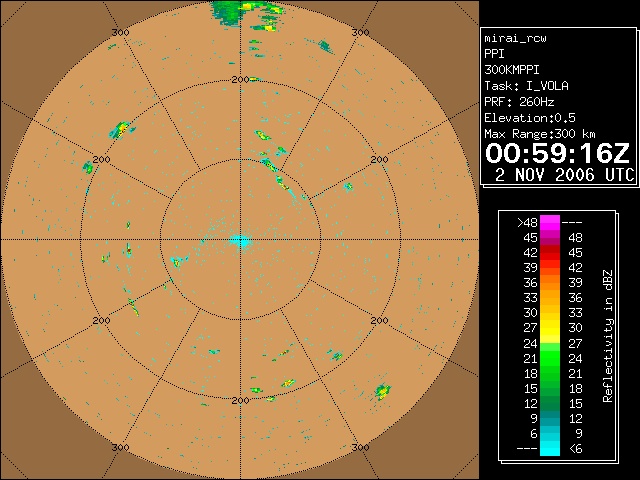Click the '>48' legend label
This screenshot has height=480, width=640.
[x=527, y=223]
